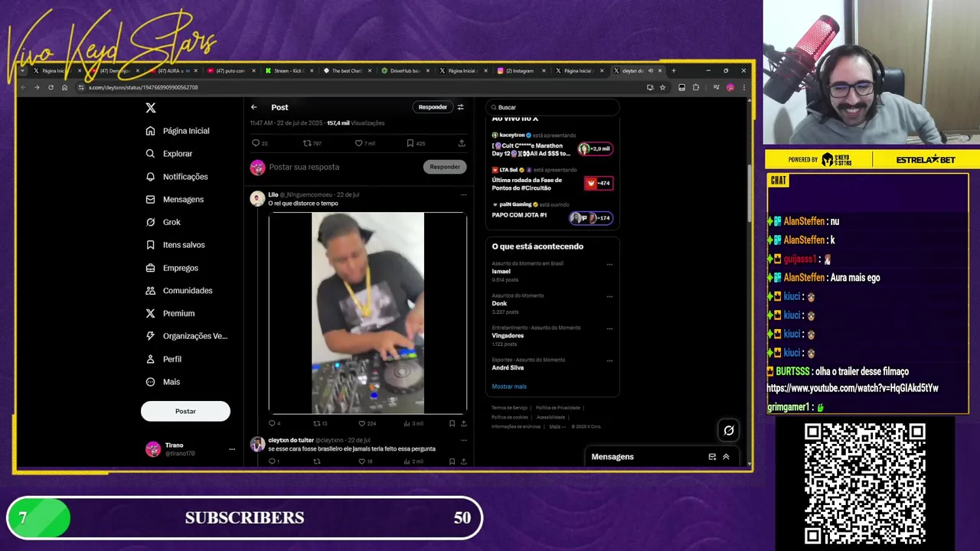980x551 pixels.
Task: Open Grok in the sidebar
Action: pos(163,222)
